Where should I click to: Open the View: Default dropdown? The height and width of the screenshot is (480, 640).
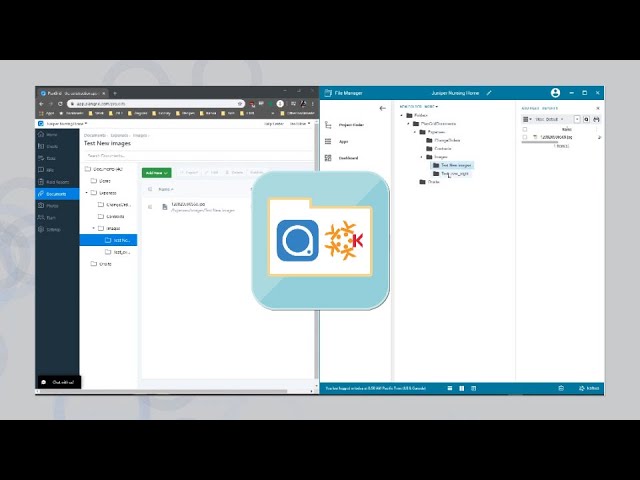tap(549, 119)
